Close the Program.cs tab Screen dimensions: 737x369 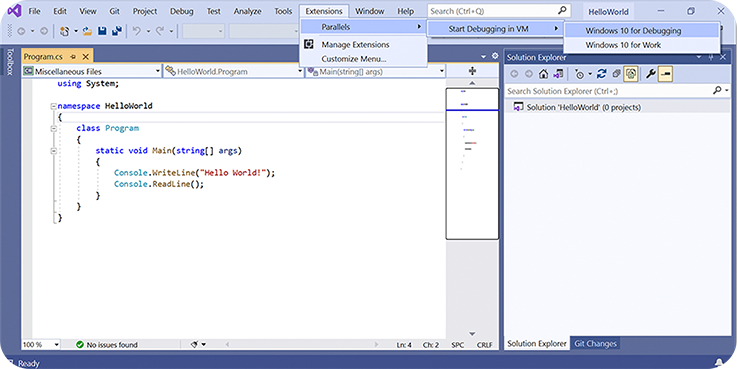pos(85,57)
